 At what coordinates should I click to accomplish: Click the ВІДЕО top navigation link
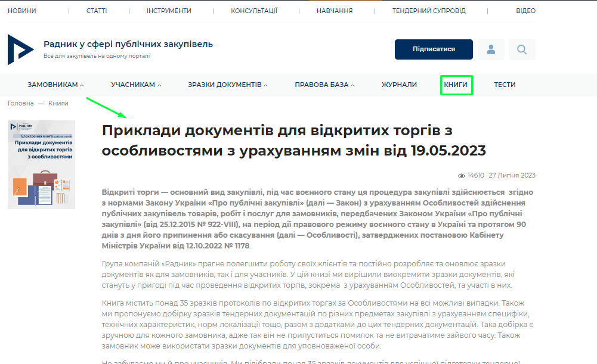point(525,11)
